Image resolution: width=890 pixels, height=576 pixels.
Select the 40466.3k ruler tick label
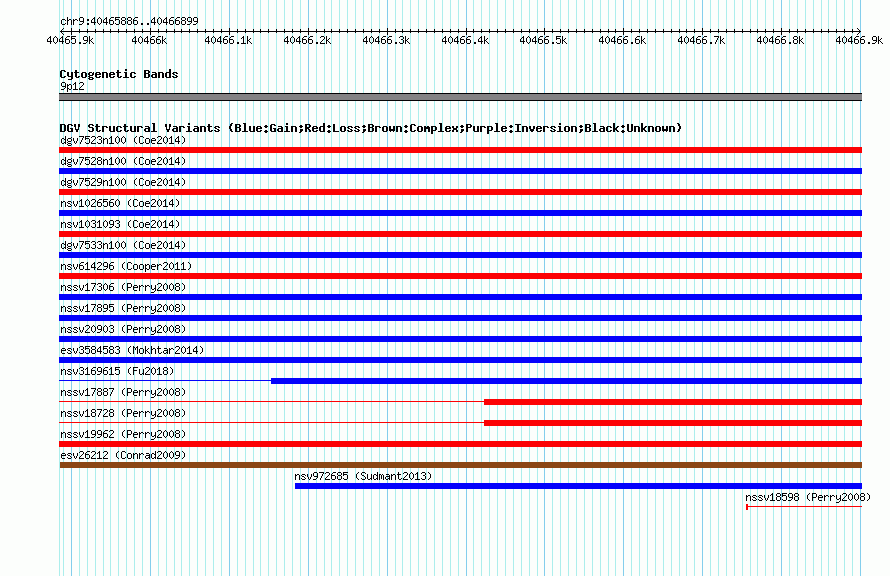click(x=386, y=40)
